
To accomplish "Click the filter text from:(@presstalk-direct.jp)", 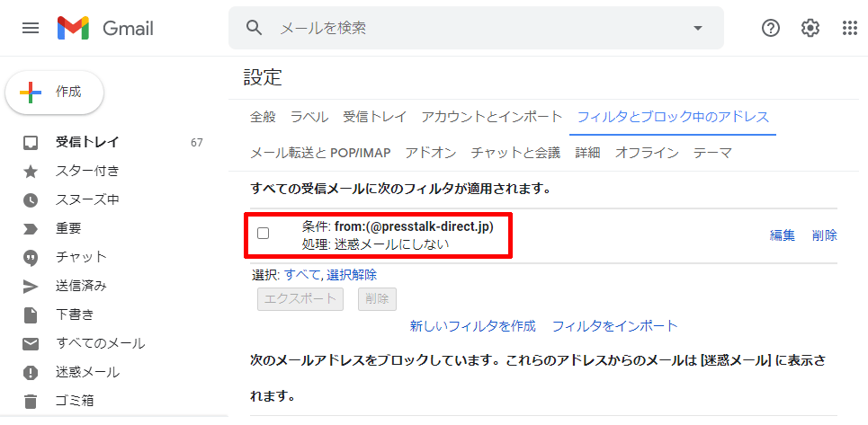I will [414, 226].
